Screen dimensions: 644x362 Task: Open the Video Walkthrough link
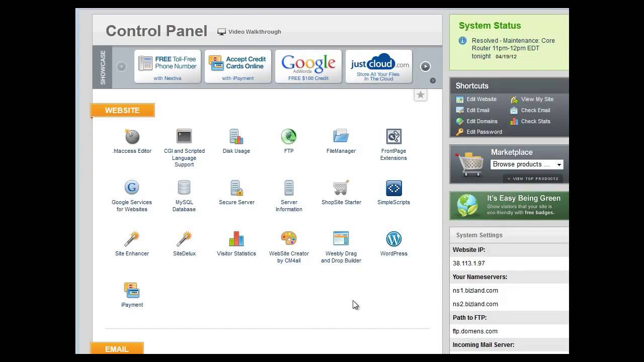(x=250, y=32)
